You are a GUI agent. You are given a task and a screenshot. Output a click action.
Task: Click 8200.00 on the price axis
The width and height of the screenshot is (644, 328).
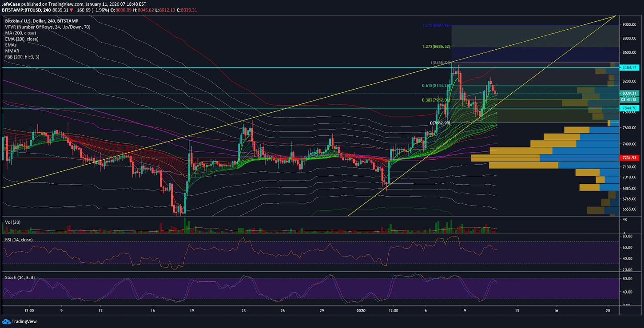point(629,82)
